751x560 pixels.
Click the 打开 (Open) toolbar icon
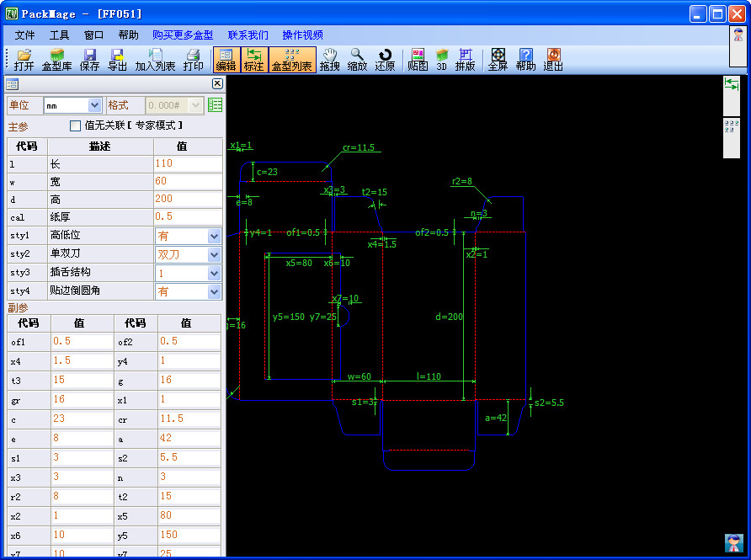pyautogui.click(x=24, y=59)
